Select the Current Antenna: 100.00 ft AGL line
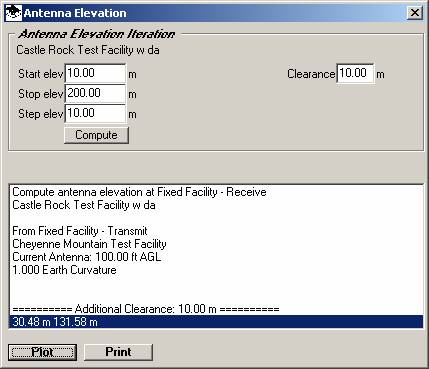The height and width of the screenshot is (369, 429). (87, 257)
